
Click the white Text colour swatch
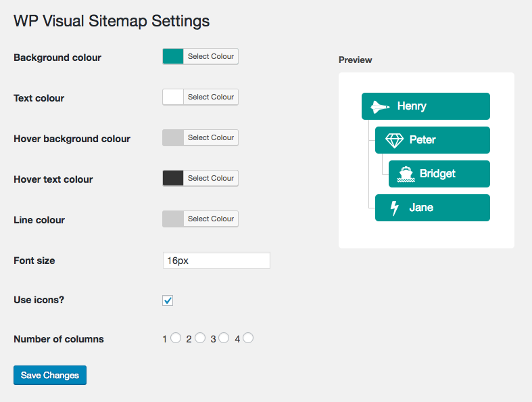(x=173, y=97)
